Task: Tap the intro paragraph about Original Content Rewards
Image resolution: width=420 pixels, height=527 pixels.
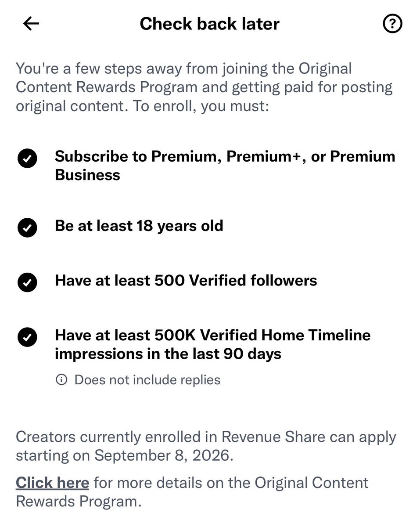Action: [x=205, y=87]
